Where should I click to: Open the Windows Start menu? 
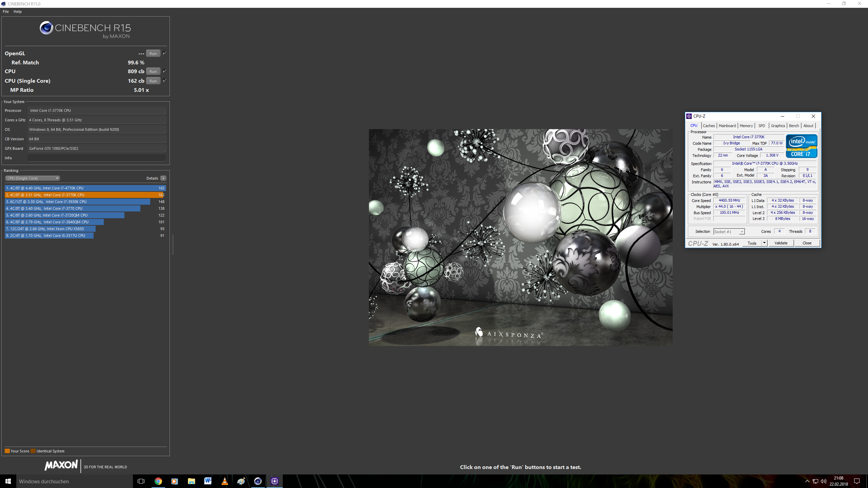[x=8, y=481]
